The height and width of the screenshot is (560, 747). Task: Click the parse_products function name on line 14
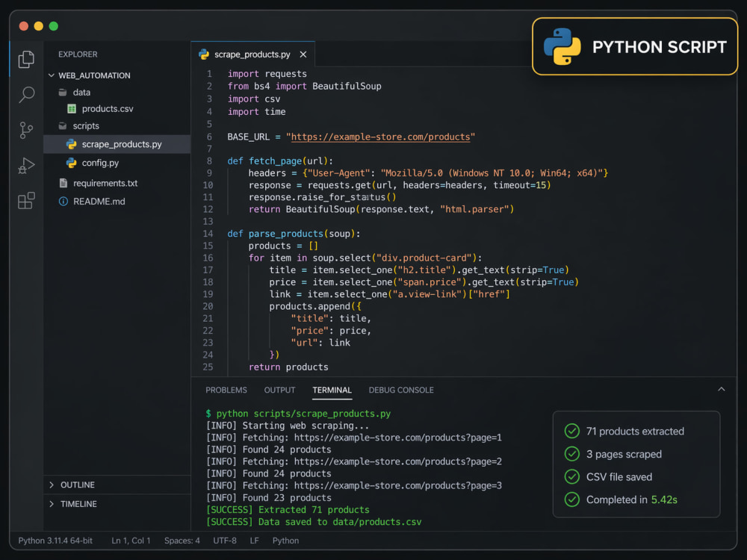coord(286,233)
